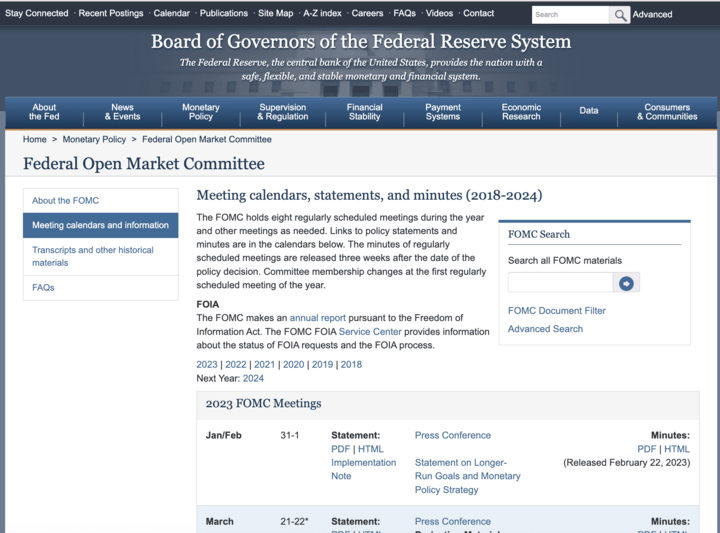
Task: Open the Payment Systems menu
Action: coord(443,112)
